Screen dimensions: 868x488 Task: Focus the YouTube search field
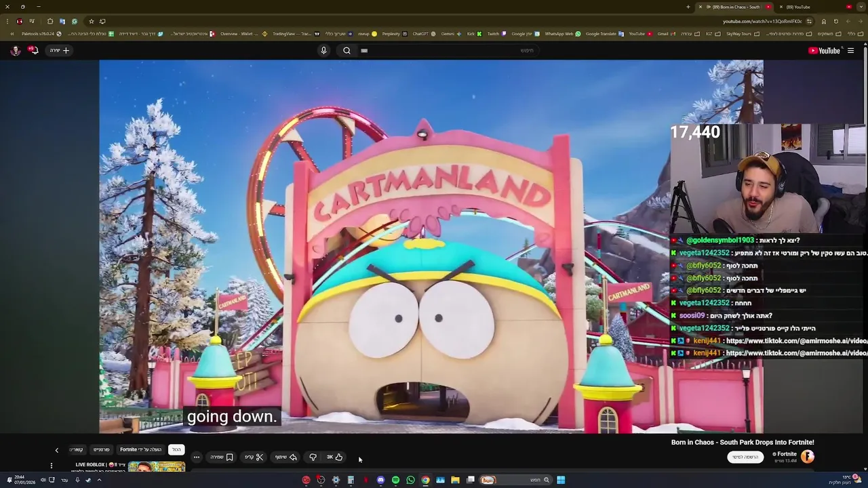click(x=448, y=50)
